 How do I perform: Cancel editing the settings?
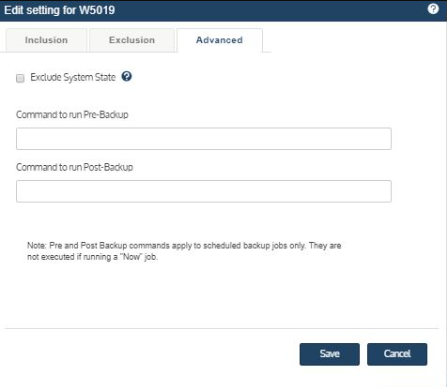click(397, 354)
